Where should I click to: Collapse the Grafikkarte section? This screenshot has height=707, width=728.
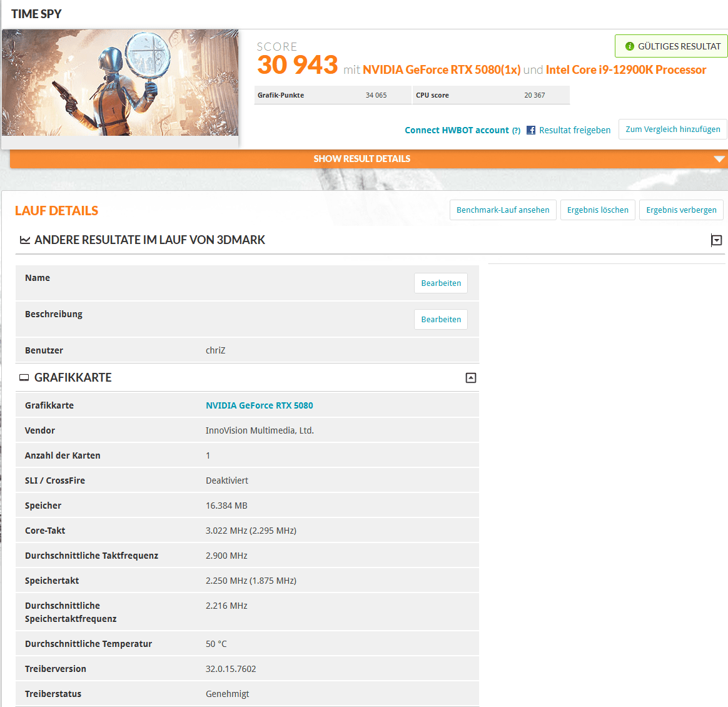[471, 378]
